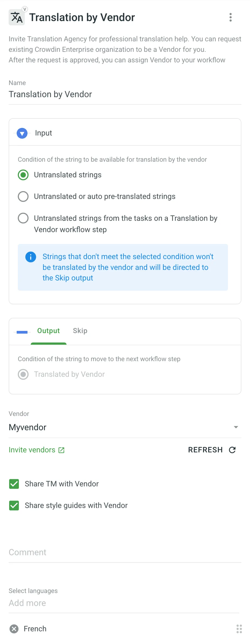Select the Output tab
Screen dimensions: 250x644
[48, 331]
